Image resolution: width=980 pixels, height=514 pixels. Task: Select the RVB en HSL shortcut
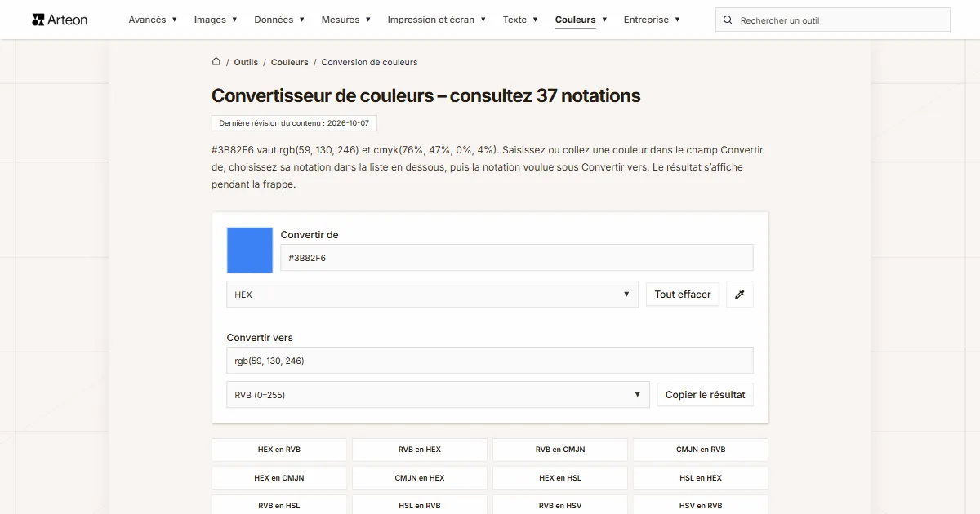point(279,506)
